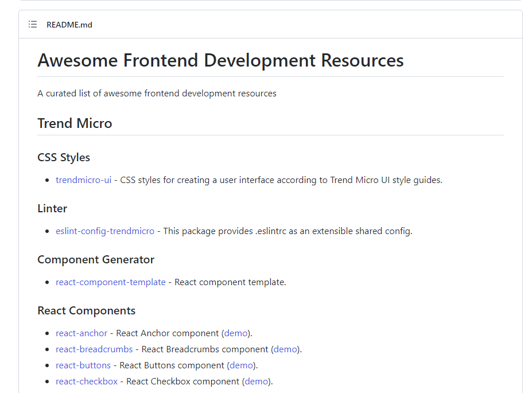Image resolution: width=532 pixels, height=393 pixels.
Task: Open the react-breadcrumbs repository link
Action: (94, 349)
